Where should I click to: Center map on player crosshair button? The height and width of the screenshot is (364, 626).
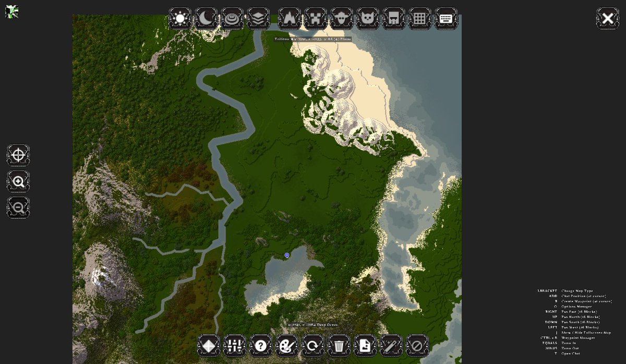(18, 155)
